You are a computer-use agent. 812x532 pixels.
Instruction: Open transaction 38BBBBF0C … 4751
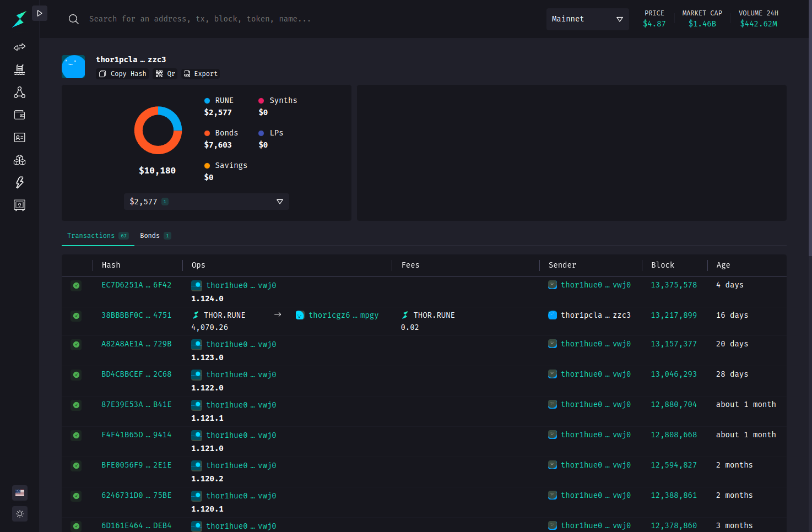click(136, 315)
